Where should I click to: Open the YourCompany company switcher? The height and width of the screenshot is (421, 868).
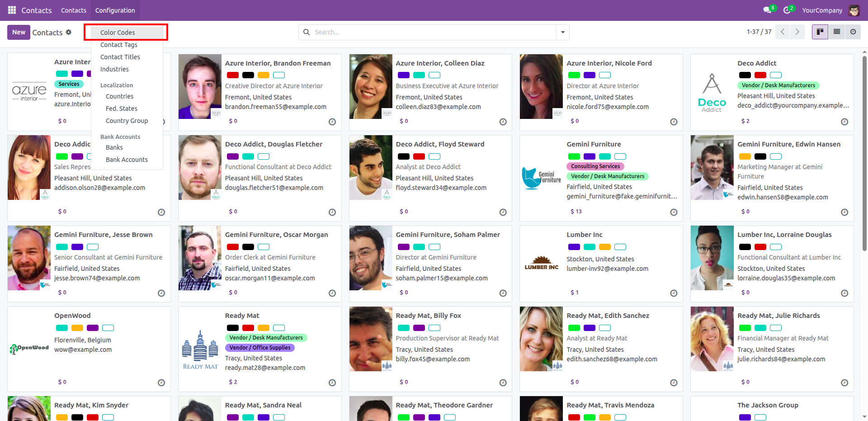tap(822, 10)
